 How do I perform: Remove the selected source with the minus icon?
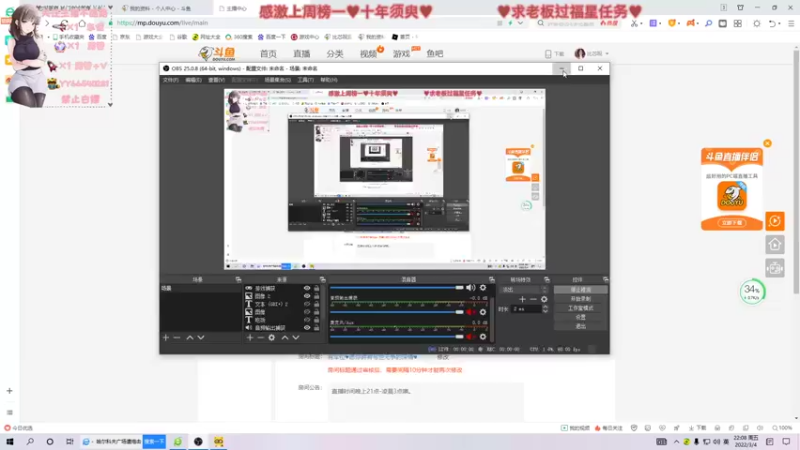(x=261, y=337)
